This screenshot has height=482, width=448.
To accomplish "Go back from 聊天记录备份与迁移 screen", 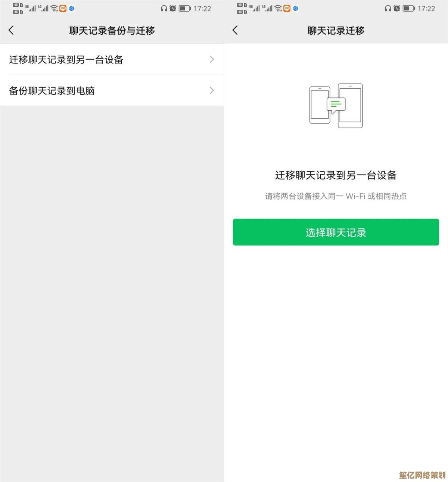I will tap(11, 30).
